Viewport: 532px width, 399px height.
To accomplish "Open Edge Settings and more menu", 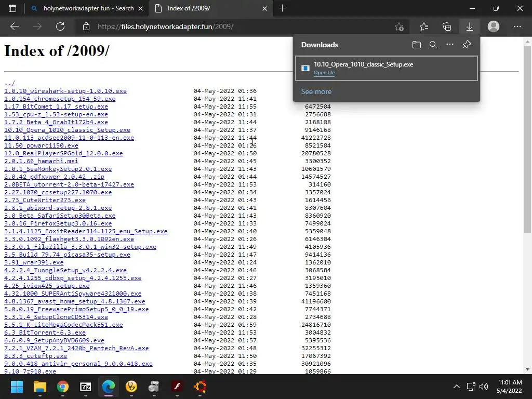I will point(517,26).
